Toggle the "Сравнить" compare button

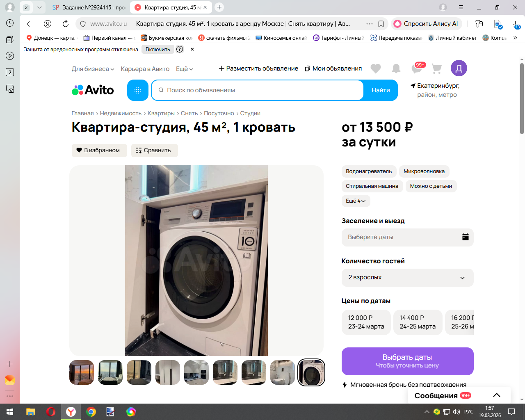(x=154, y=151)
